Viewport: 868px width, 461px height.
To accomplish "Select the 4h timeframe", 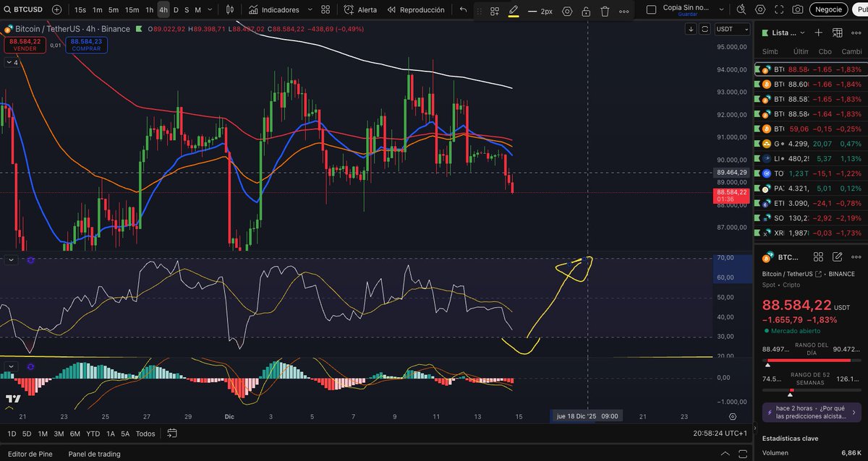I will (163, 10).
